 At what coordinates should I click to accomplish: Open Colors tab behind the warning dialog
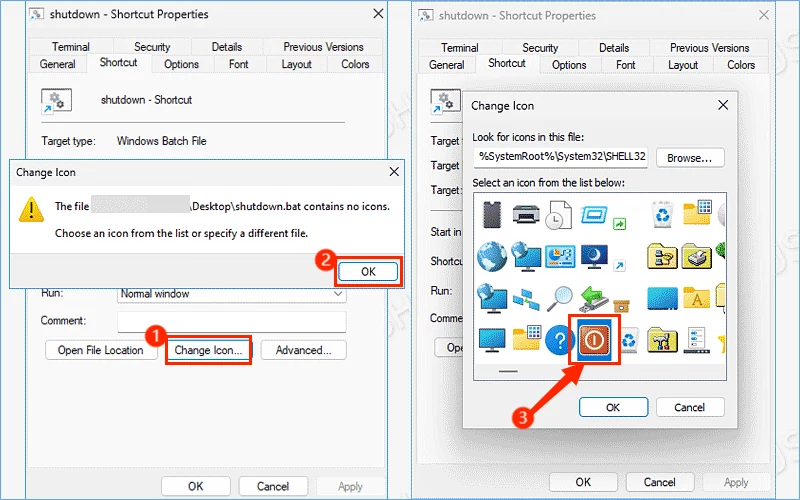point(355,64)
